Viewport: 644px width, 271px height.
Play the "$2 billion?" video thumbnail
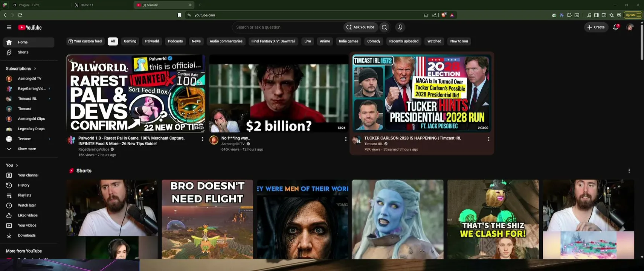(x=279, y=93)
